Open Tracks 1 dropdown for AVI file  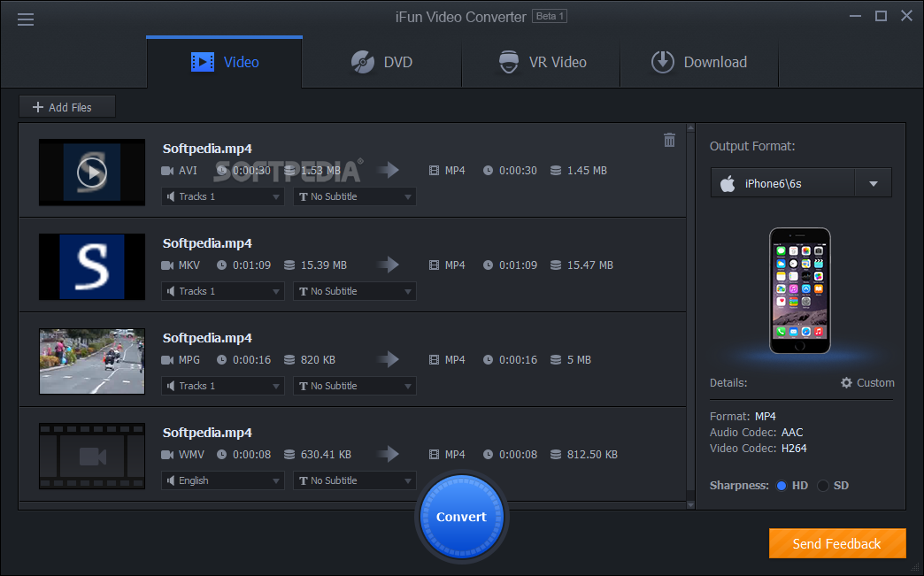(223, 196)
